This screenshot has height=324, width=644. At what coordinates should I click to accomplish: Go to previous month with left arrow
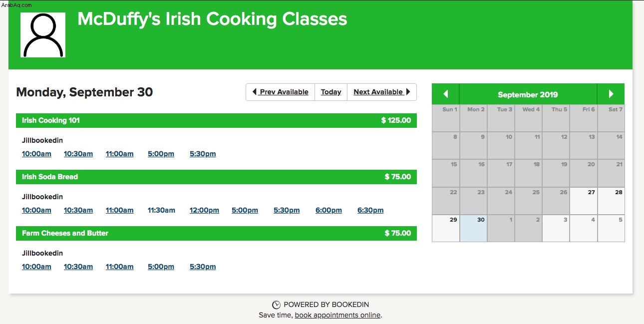[x=446, y=94]
